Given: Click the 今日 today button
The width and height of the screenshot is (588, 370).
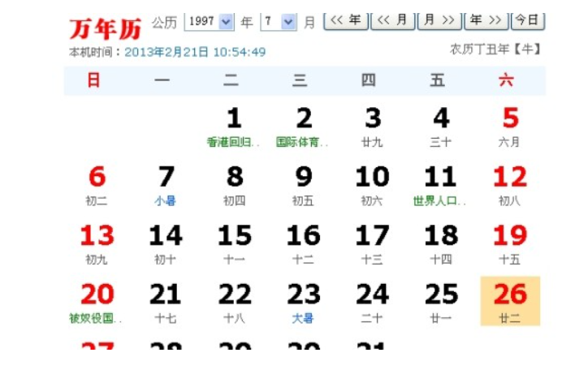Looking at the screenshot, I should coord(528,21).
